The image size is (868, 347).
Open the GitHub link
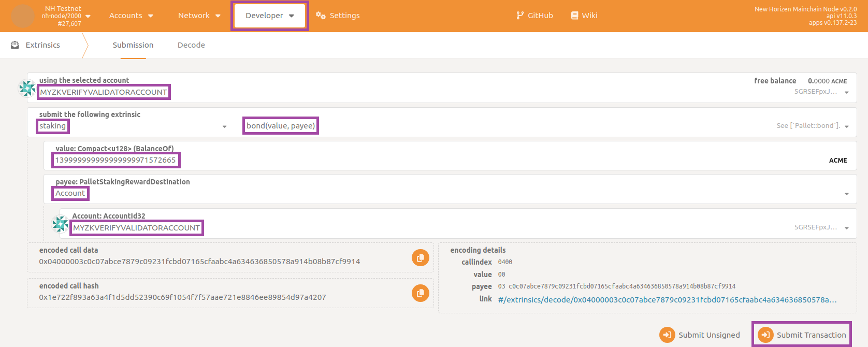point(534,16)
